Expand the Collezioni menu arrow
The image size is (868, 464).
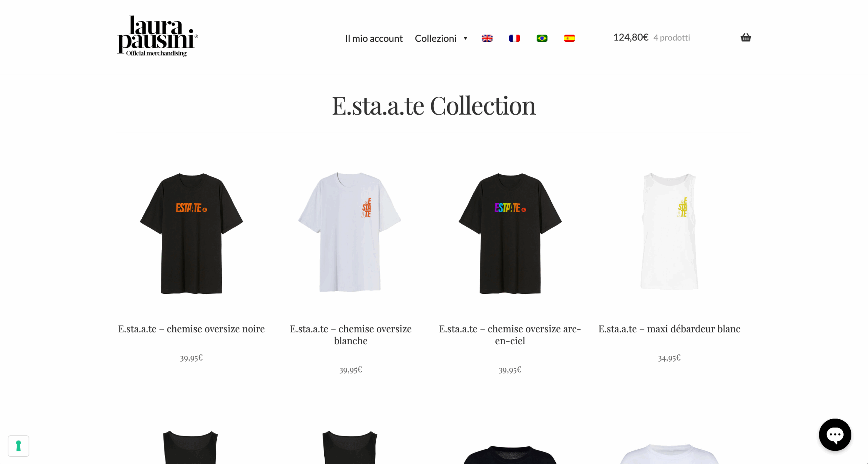click(466, 38)
